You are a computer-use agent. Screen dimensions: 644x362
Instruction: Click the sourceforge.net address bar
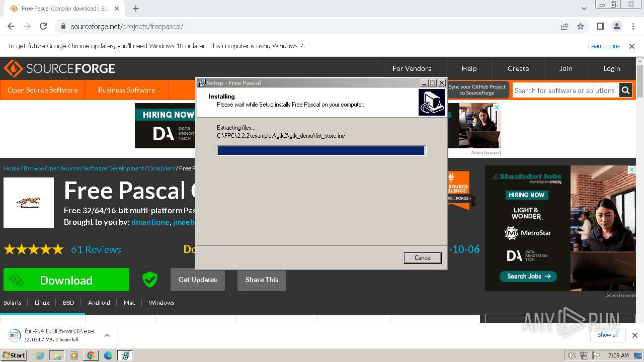click(x=307, y=27)
